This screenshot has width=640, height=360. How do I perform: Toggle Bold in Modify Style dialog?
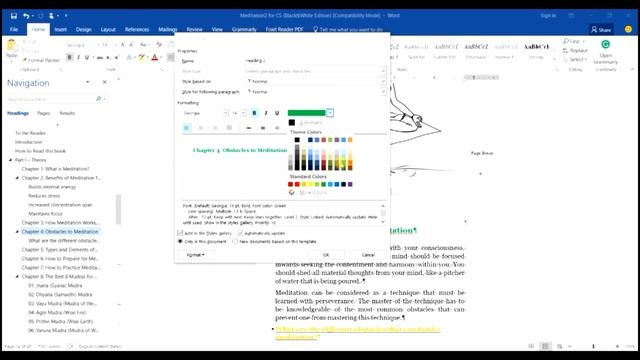click(254, 113)
